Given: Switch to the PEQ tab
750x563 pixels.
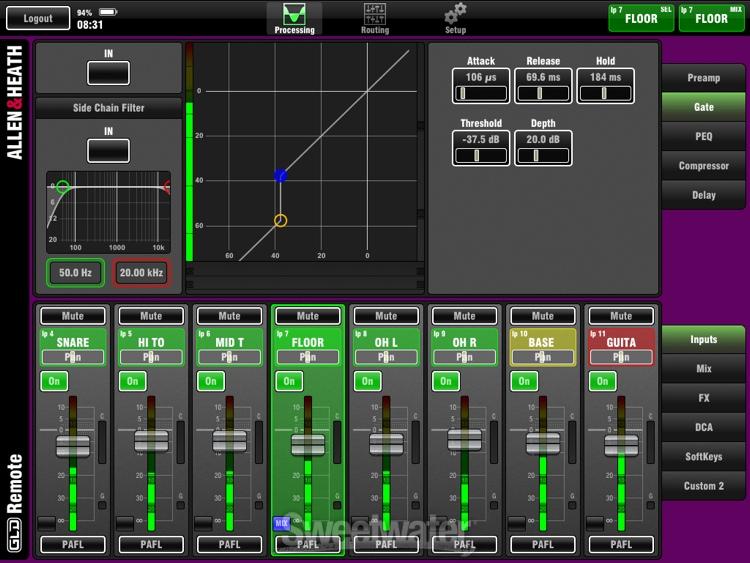Looking at the screenshot, I should click(x=703, y=136).
